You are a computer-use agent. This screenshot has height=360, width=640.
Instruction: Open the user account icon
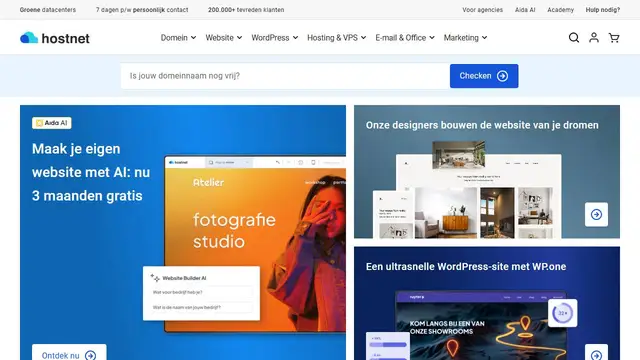594,38
